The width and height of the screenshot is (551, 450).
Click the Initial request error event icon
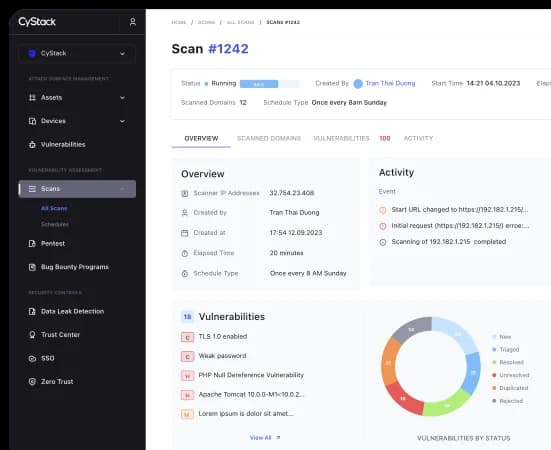tap(383, 226)
